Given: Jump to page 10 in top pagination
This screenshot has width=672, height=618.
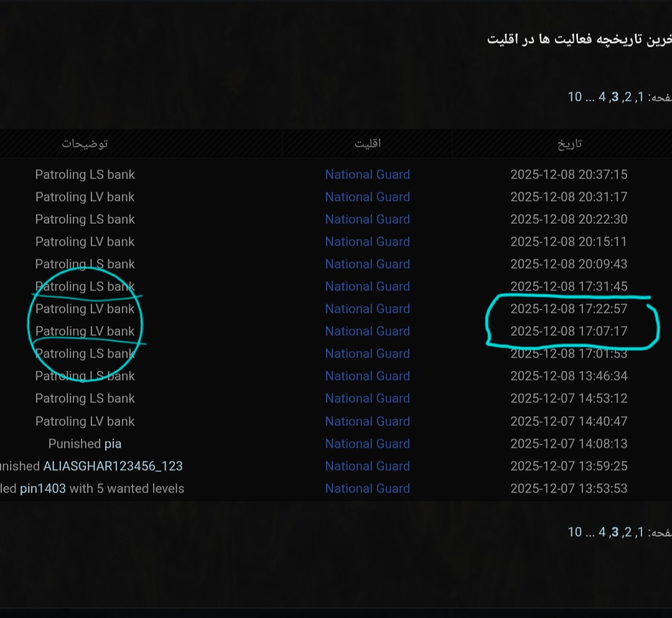Looking at the screenshot, I should [574, 96].
